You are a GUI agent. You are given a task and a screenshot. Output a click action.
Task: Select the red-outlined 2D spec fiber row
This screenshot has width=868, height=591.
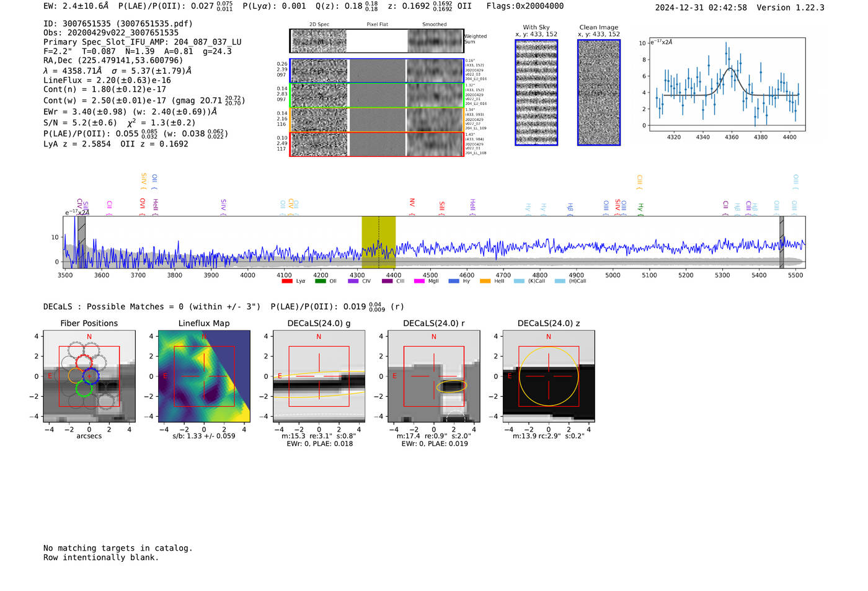(377, 144)
